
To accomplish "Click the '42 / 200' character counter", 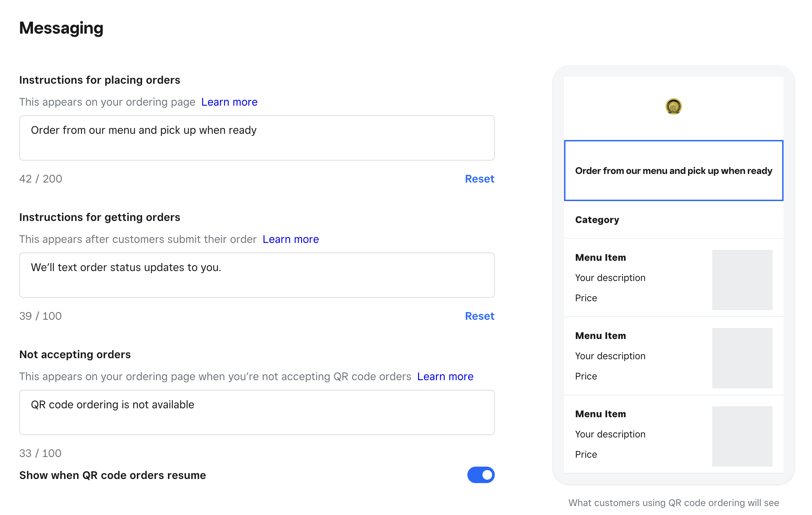I will (x=40, y=179).
